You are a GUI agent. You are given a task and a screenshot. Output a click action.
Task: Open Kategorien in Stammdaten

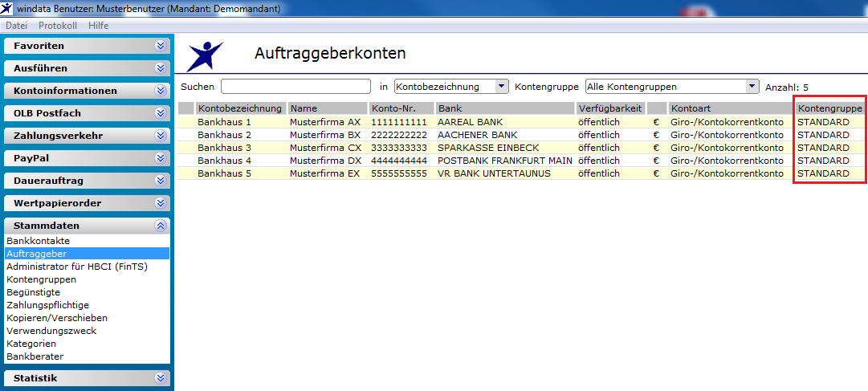tap(31, 344)
